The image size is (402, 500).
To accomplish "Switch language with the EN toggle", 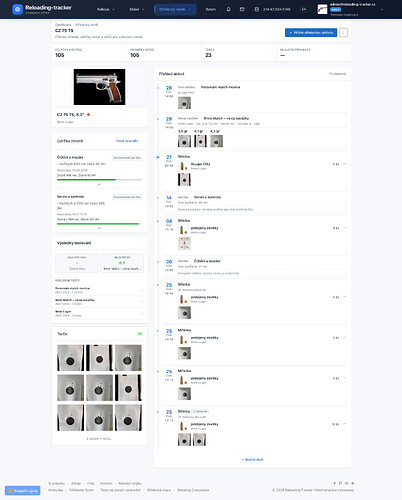I will [x=304, y=9].
